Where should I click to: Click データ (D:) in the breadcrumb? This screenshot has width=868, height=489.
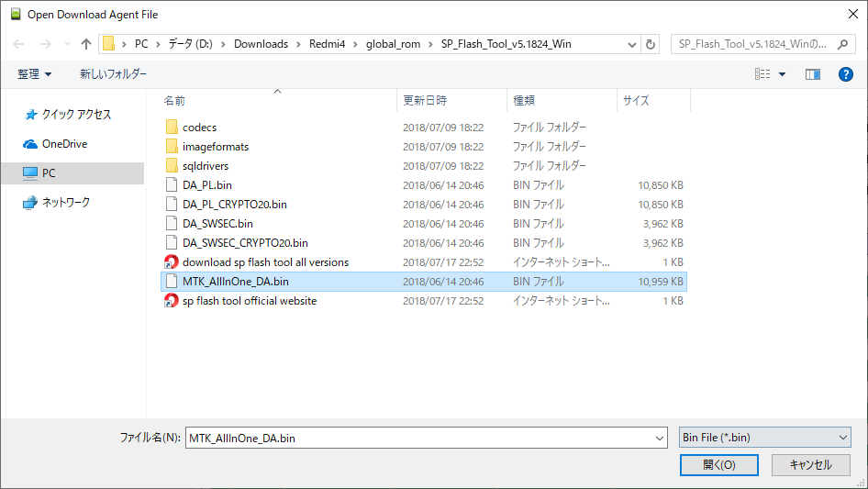coord(191,44)
